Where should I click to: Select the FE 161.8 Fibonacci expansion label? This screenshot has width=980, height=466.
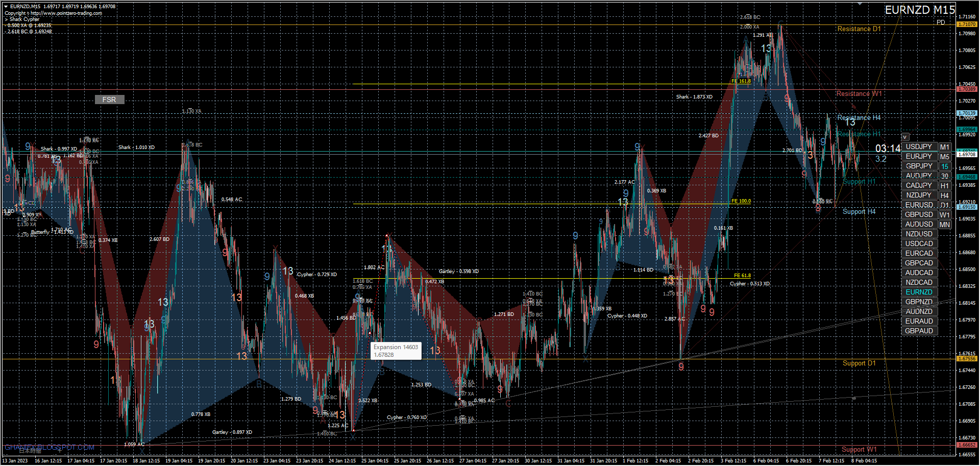[741, 81]
